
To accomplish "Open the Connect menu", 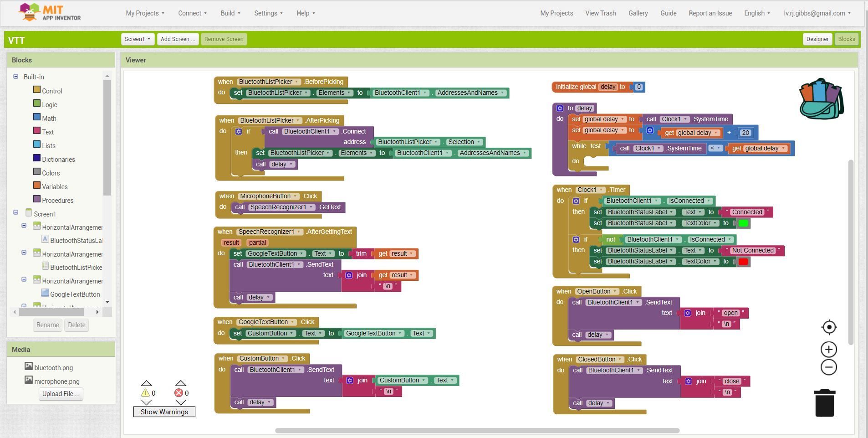I will [192, 13].
